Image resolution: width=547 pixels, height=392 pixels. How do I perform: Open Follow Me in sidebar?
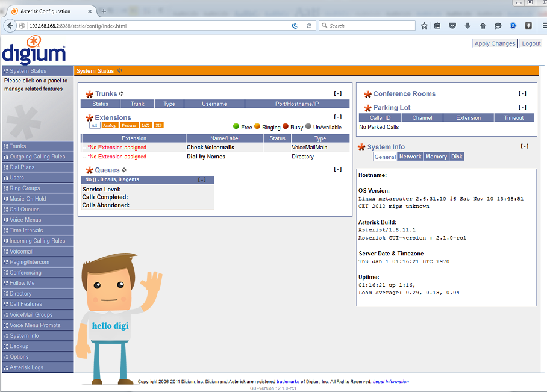38,283
